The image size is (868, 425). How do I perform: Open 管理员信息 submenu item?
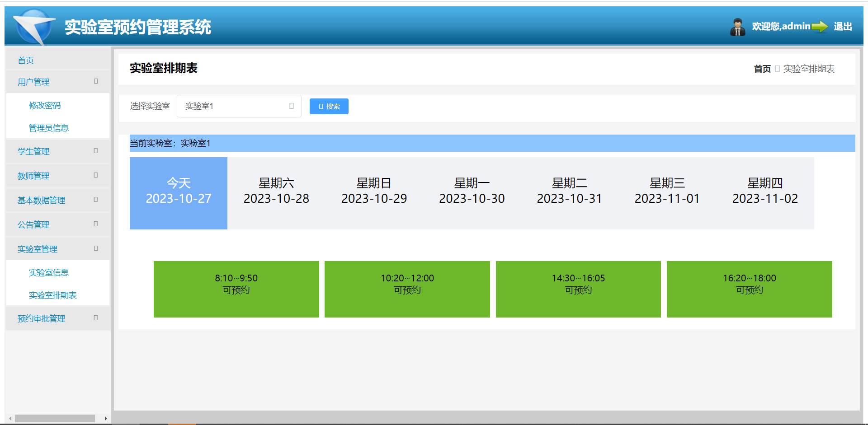click(x=49, y=128)
